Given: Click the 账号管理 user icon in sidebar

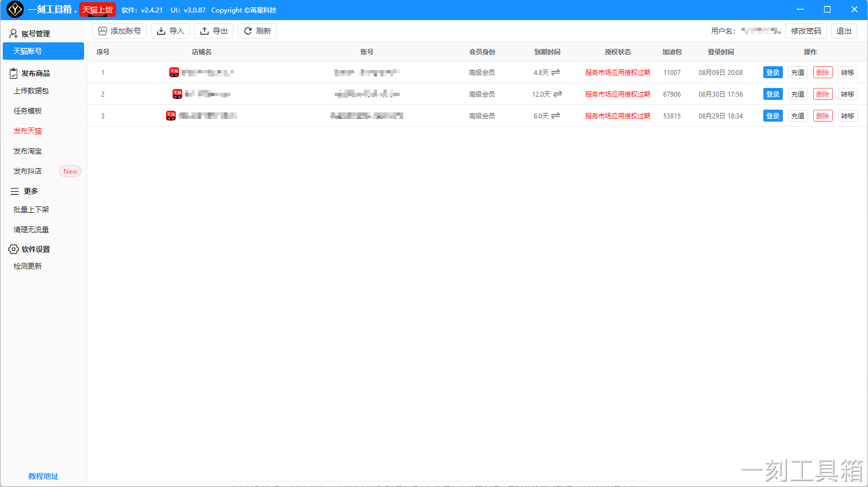Looking at the screenshot, I should [14, 34].
